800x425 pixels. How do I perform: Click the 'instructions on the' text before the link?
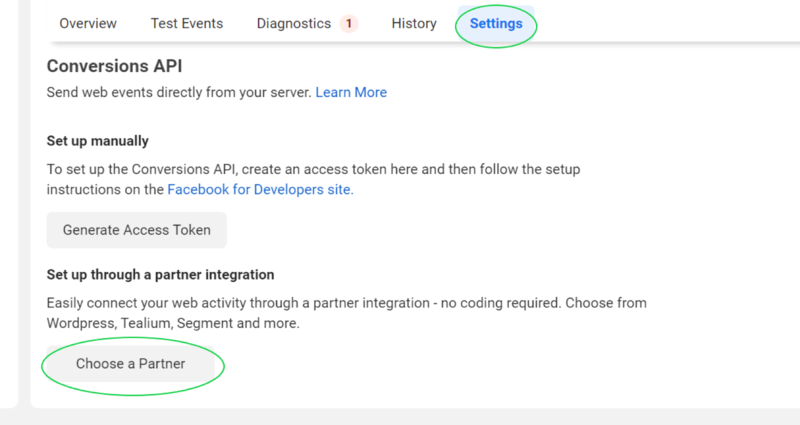106,189
